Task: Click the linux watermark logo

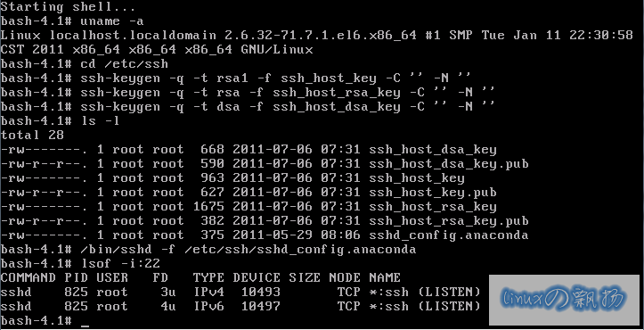Action: tap(565, 300)
